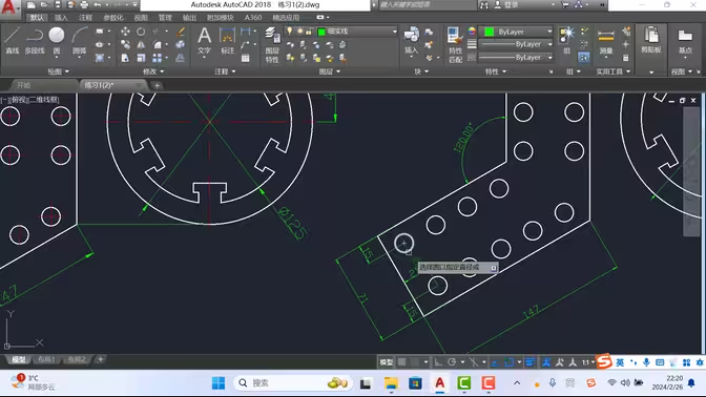Click the Measure (测量) tool
Image resolution: width=706 pixels, height=397 pixels.
click(606, 40)
